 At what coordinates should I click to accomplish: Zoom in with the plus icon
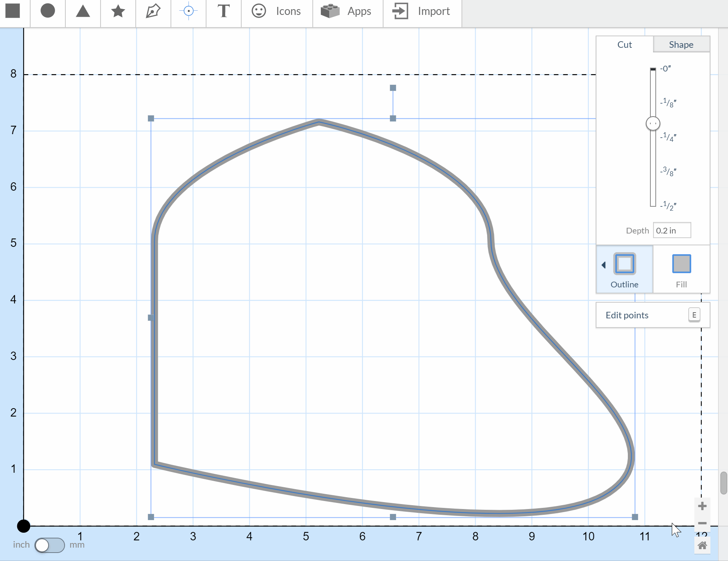[702, 506]
